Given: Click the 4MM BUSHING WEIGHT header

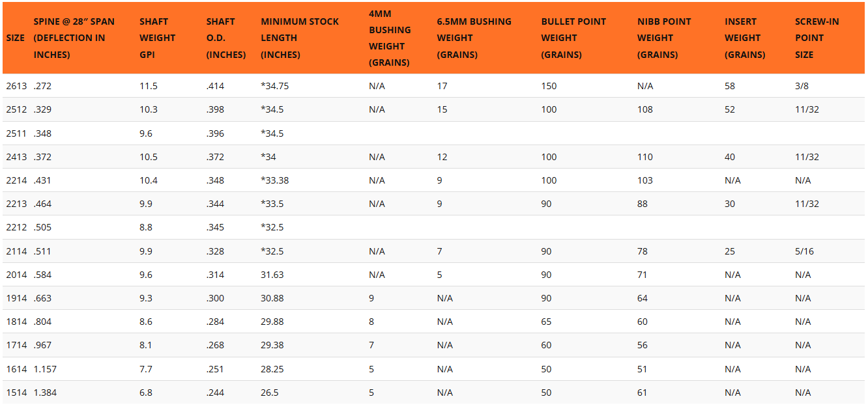Looking at the screenshot, I should coord(390,38).
